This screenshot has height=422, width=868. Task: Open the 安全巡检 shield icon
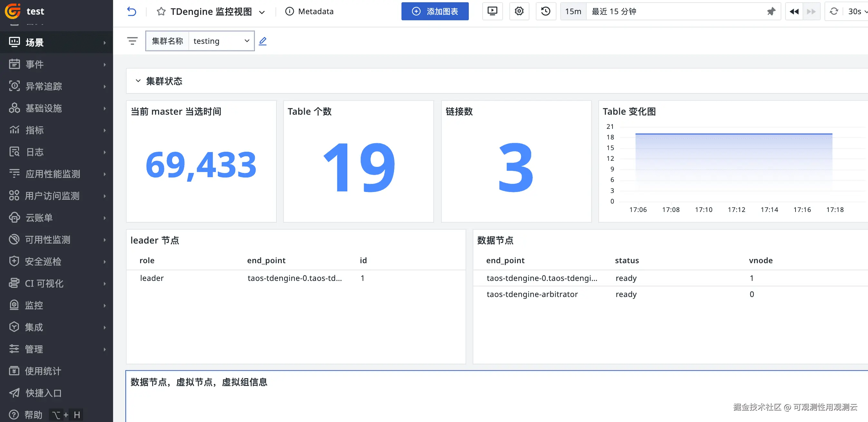click(14, 261)
